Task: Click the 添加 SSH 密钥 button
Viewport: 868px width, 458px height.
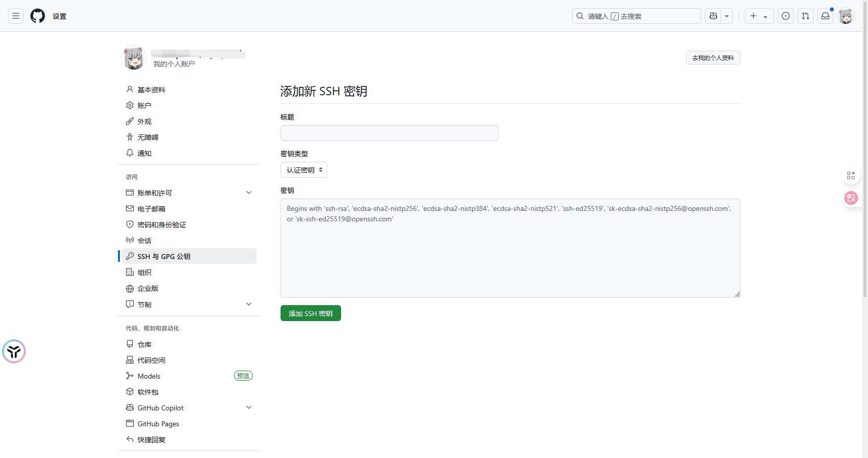Action: [311, 313]
